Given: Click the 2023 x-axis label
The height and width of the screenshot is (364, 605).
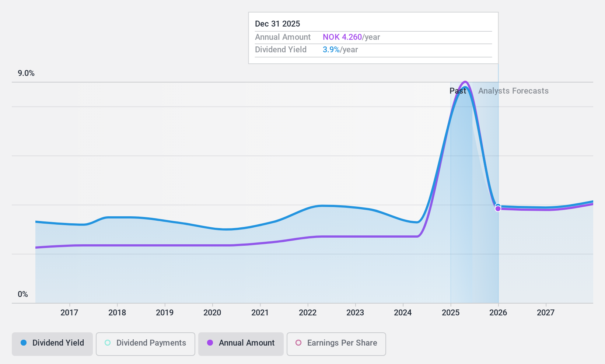Looking at the screenshot, I should tap(355, 313).
